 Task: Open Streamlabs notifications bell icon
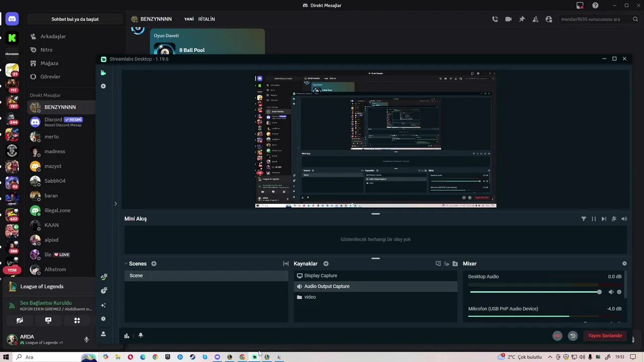pyautogui.click(x=140, y=335)
